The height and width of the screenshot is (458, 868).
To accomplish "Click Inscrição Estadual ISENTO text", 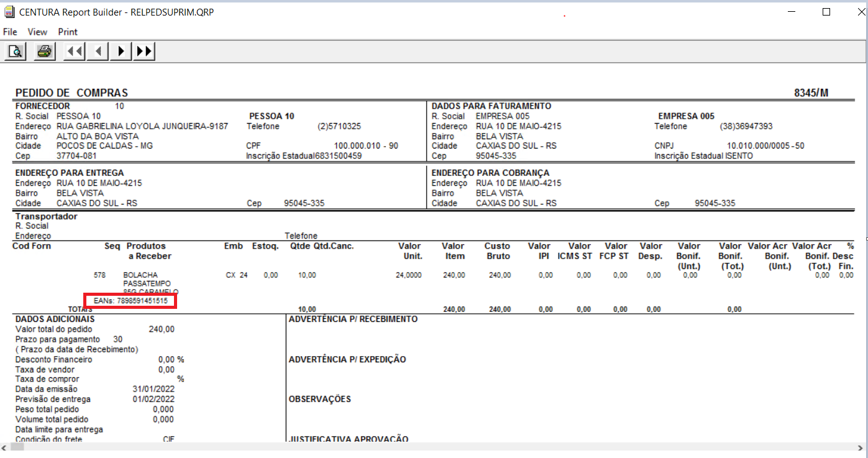I will (703, 156).
